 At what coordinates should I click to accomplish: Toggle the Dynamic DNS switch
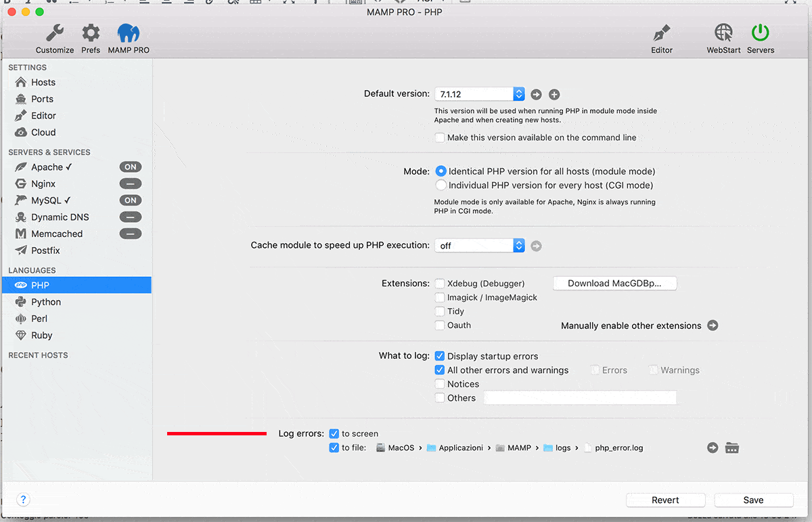(x=131, y=217)
